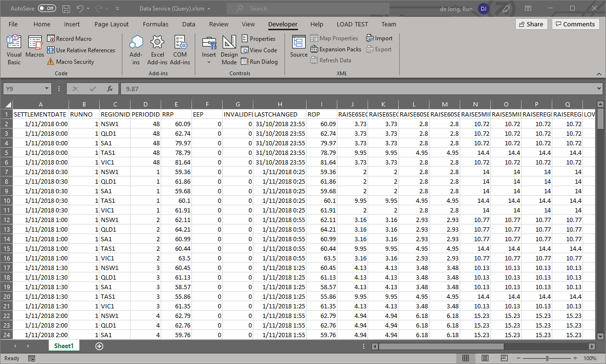Viewport: 606px width, 364px height.
Task: Open the Name Box dropdown
Action: pos(47,89)
